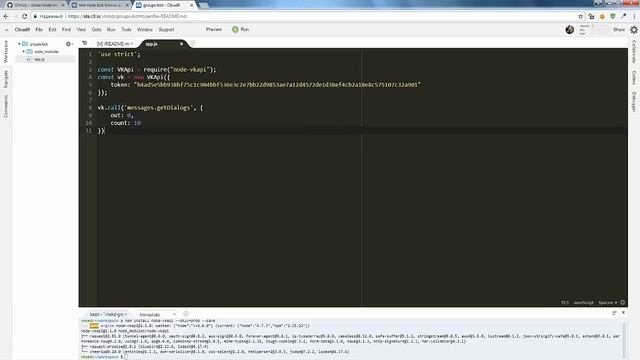Click the token string on line 5

point(278,85)
